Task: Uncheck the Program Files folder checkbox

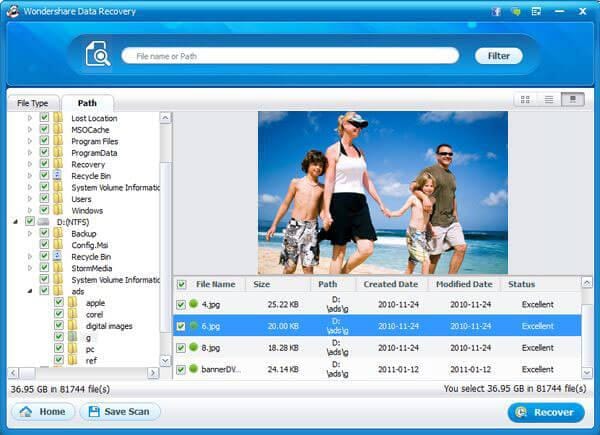Action: coord(44,140)
